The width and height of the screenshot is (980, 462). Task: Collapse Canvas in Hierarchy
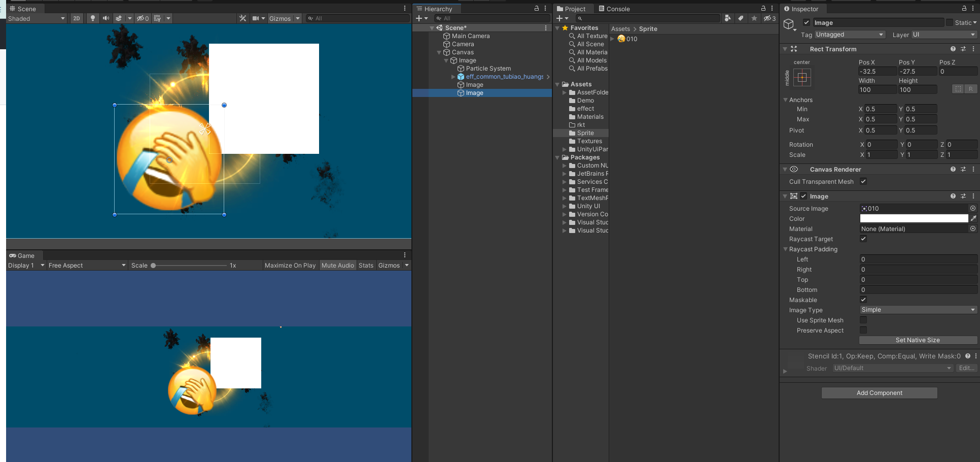[x=439, y=52]
